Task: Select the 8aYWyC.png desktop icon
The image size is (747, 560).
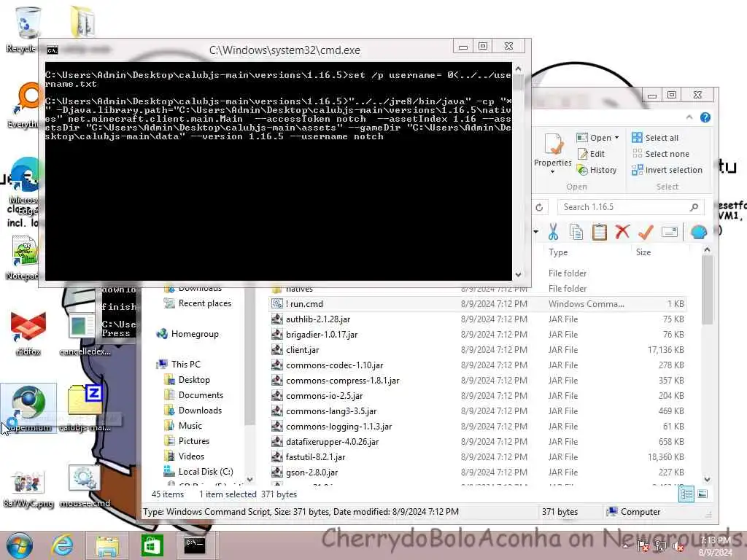Action: [x=28, y=488]
